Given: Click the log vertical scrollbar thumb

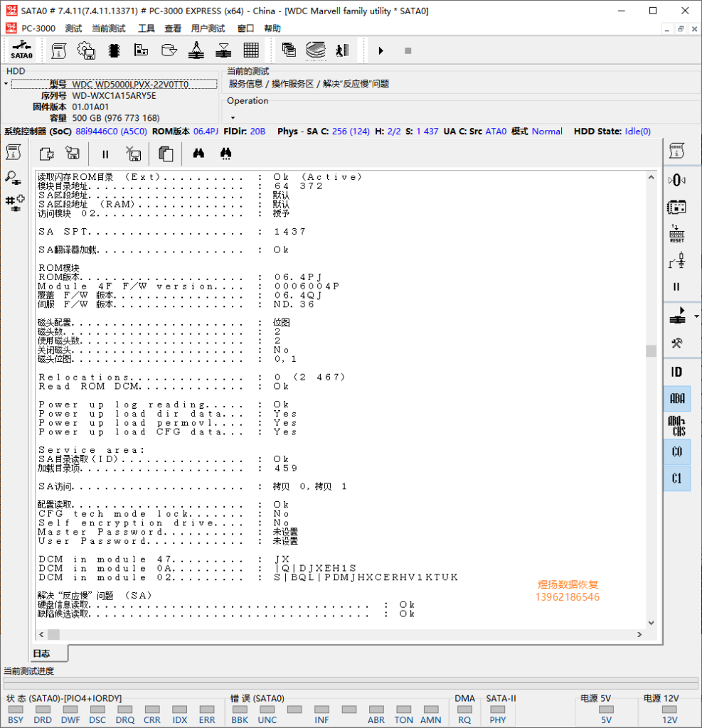Looking at the screenshot, I should 651,350.
